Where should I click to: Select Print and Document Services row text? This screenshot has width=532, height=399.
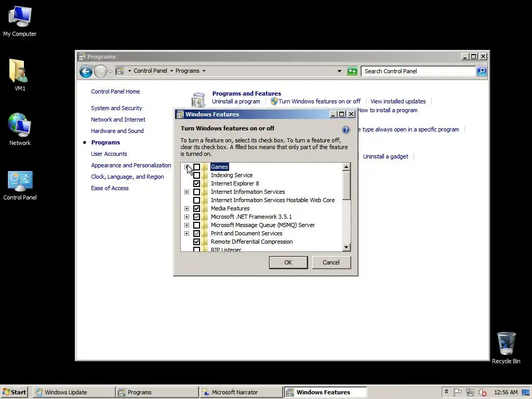click(x=246, y=233)
